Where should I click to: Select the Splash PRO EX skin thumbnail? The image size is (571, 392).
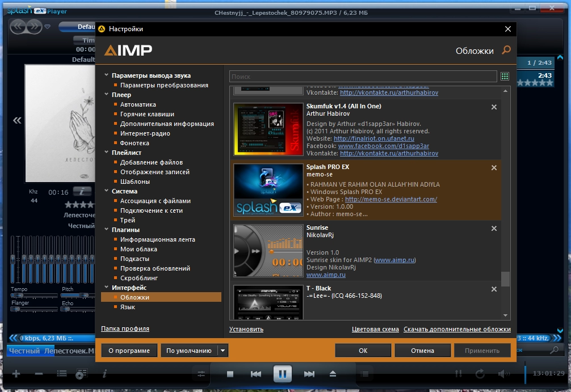pyautogui.click(x=268, y=190)
